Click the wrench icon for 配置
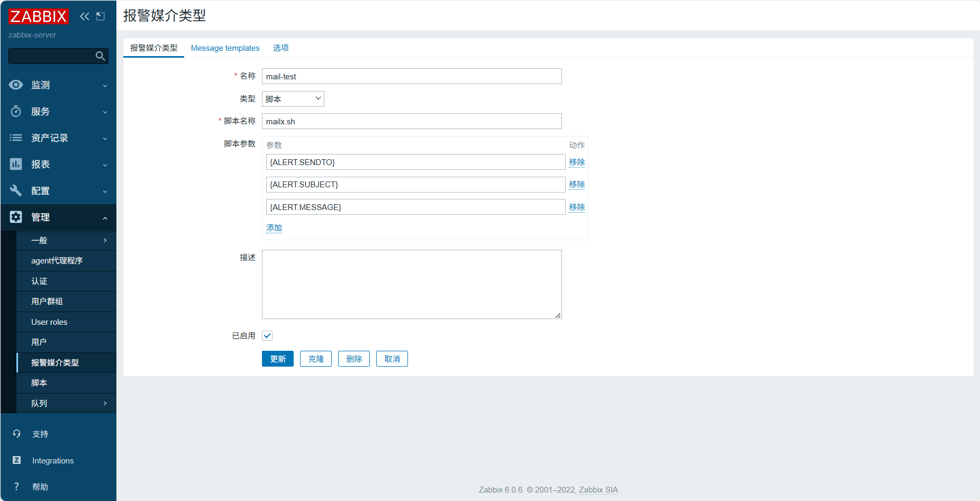The image size is (980, 501). pos(16,190)
